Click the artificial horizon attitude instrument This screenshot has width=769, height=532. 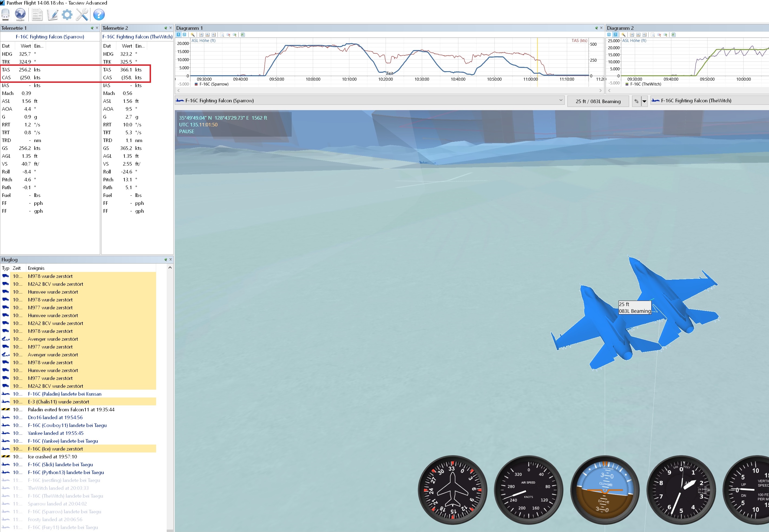coord(605,490)
